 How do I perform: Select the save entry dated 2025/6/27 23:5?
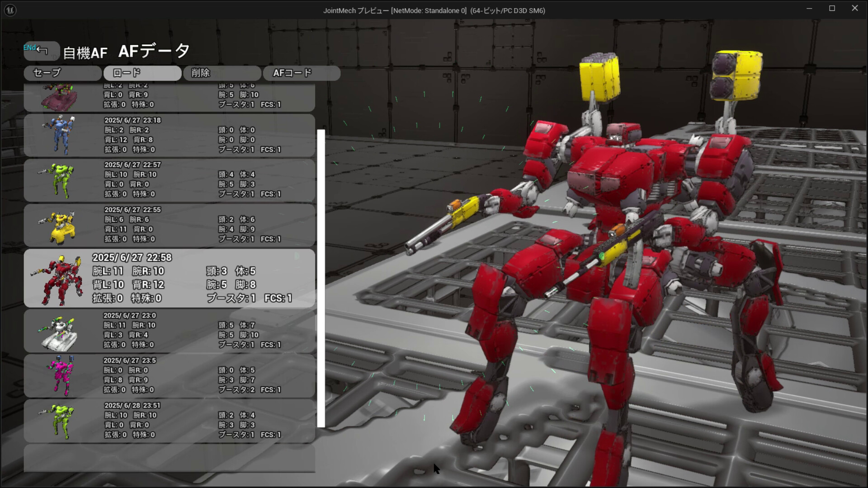(181, 375)
